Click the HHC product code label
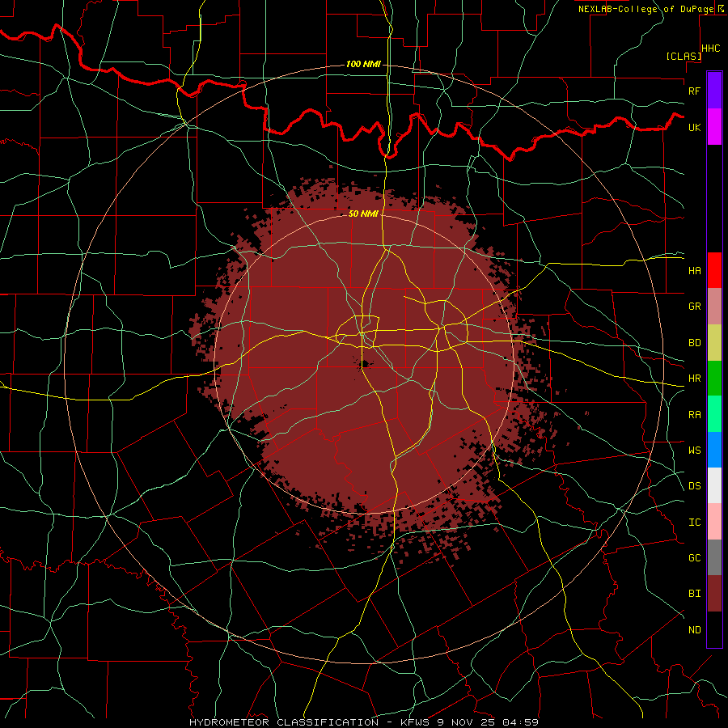728x728 pixels. pos(711,49)
